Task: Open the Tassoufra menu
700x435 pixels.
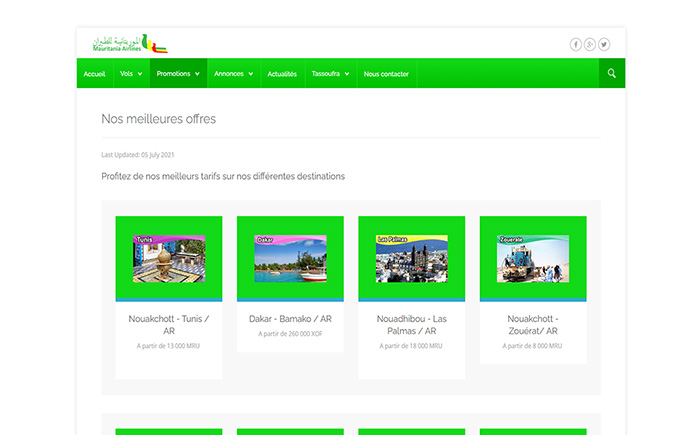Action: [330, 74]
